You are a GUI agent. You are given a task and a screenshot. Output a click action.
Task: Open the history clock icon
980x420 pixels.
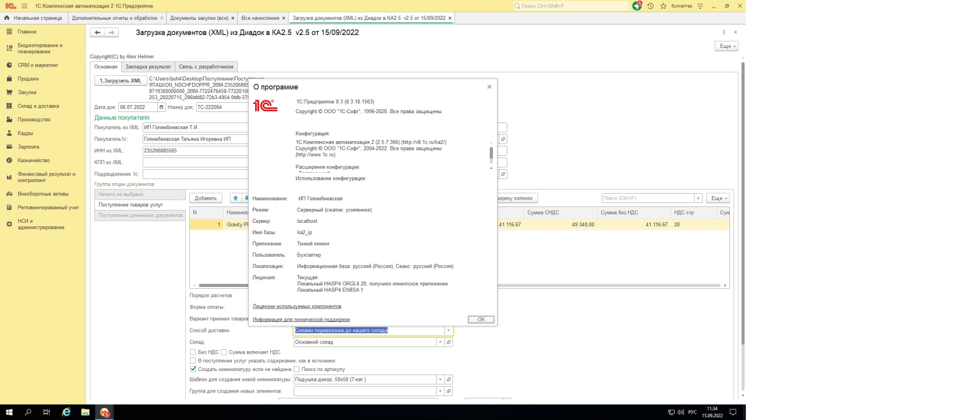[651, 6]
